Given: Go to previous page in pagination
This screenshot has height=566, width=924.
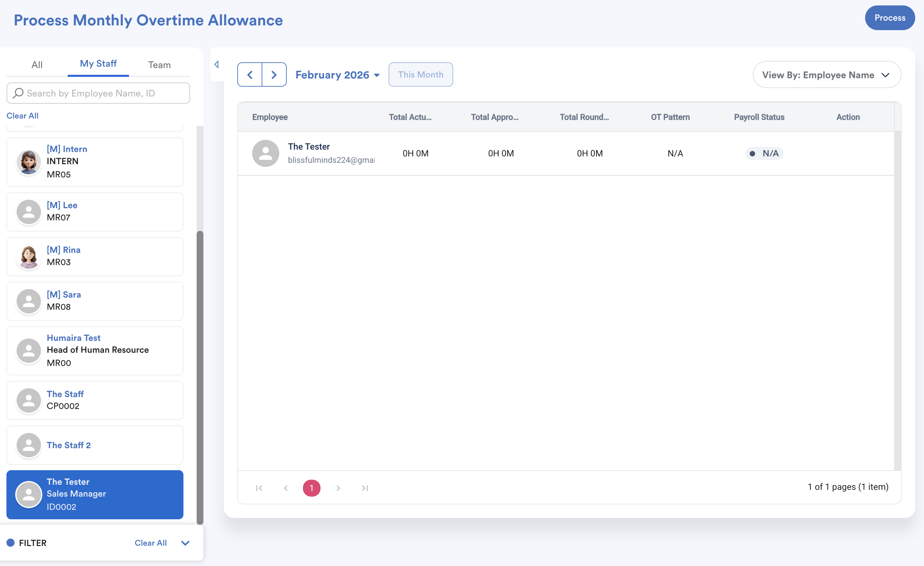Looking at the screenshot, I should click(286, 487).
